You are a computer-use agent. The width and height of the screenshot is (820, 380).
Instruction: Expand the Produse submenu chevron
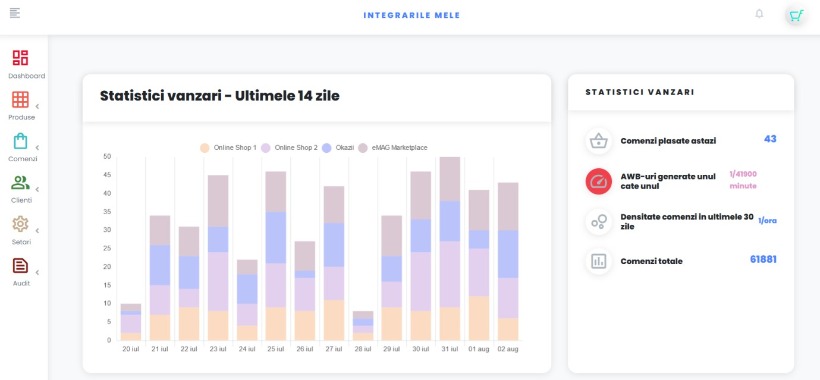(x=37, y=107)
